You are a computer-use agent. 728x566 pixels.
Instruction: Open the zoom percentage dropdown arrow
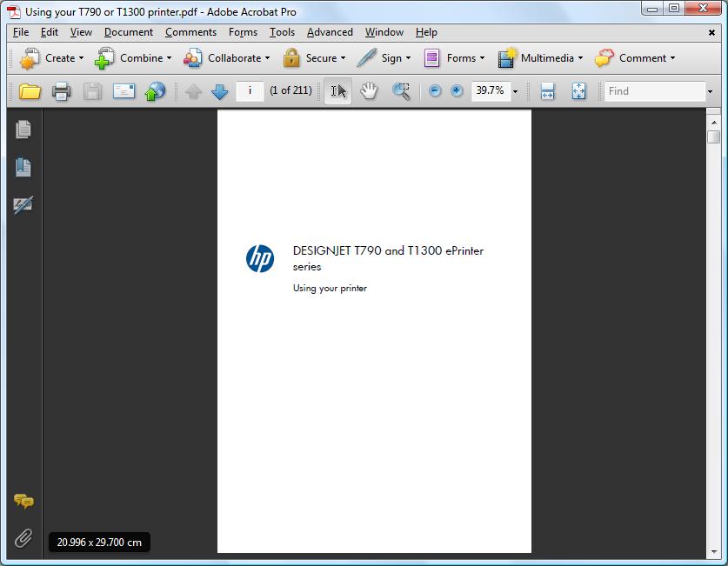pyautogui.click(x=515, y=91)
